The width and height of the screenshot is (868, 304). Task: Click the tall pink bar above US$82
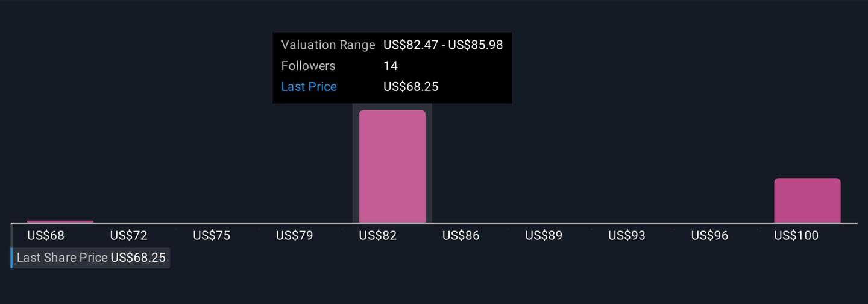[392, 166]
